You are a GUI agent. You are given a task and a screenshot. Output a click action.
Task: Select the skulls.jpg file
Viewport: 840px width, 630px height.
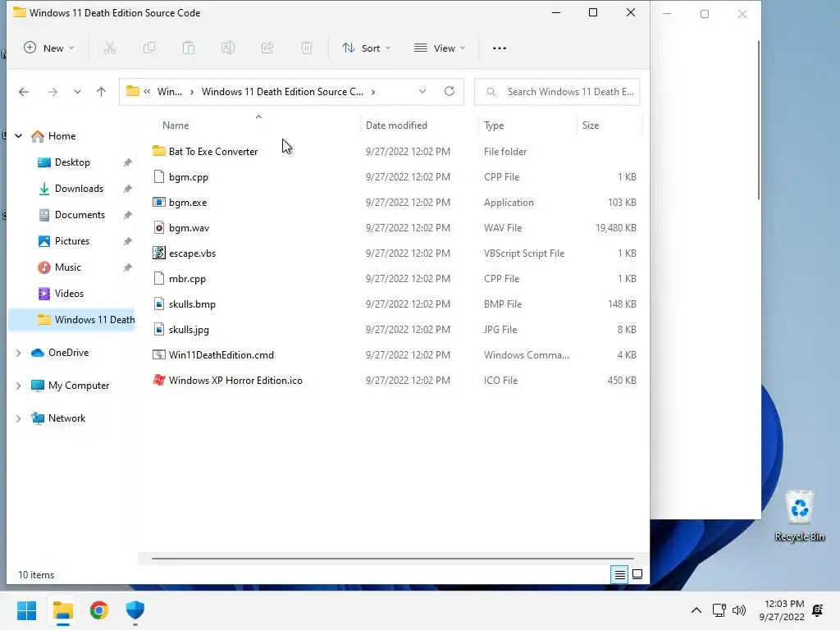click(x=189, y=330)
